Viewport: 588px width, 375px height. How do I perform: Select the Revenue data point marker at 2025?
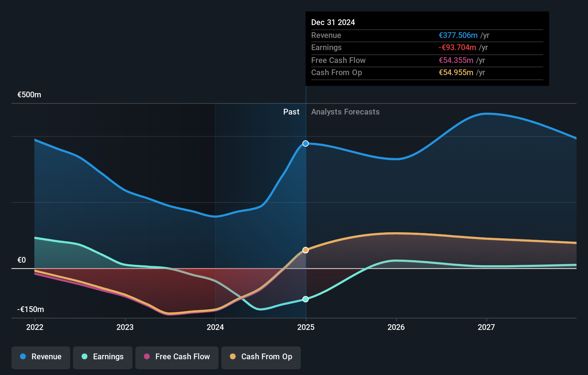[x=305, y=143]
